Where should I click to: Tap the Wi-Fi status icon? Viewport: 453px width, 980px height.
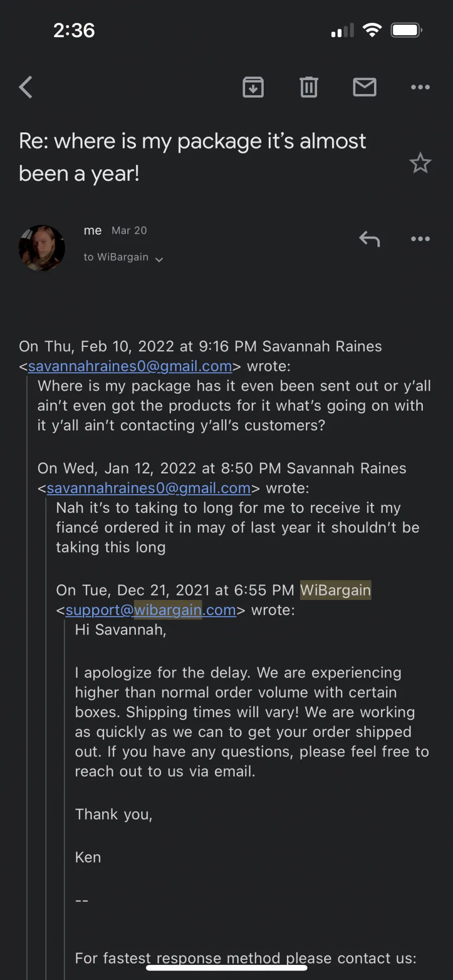point(372,30)
